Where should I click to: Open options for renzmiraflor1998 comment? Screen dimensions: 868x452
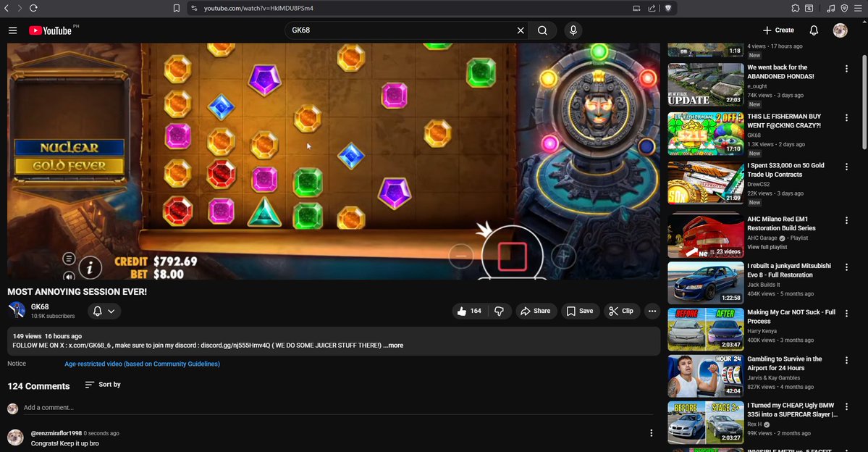click(x=651, y=433)
